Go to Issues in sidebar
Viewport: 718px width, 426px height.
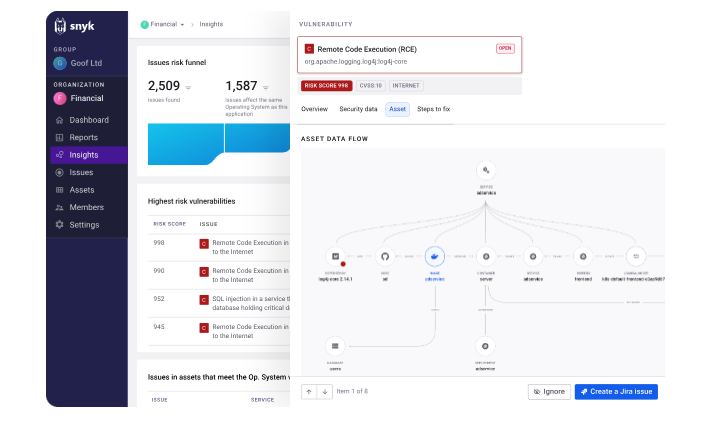[x=89, y=172]
